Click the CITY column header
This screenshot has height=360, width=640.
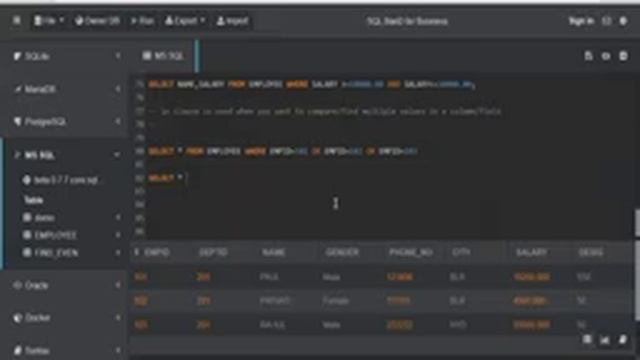(x=461, y=253)
